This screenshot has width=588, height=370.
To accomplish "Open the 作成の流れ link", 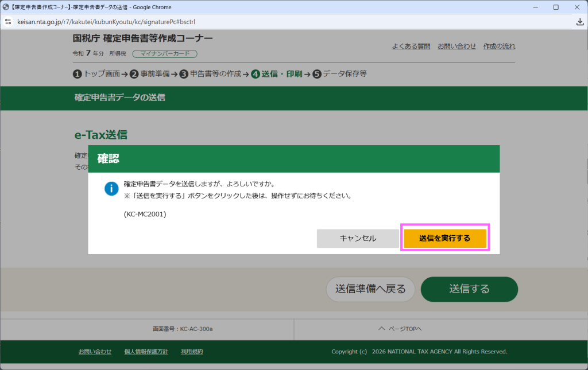I will click(x=499, y=46).
